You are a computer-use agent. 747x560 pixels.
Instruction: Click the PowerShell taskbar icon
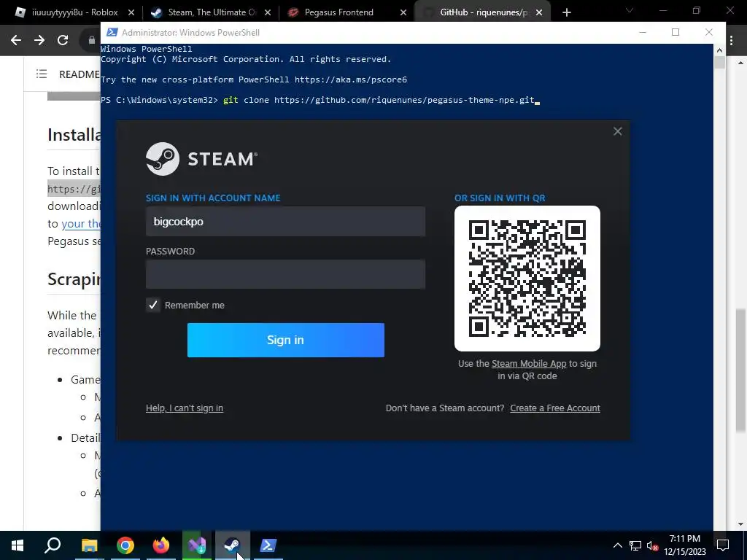268,545
